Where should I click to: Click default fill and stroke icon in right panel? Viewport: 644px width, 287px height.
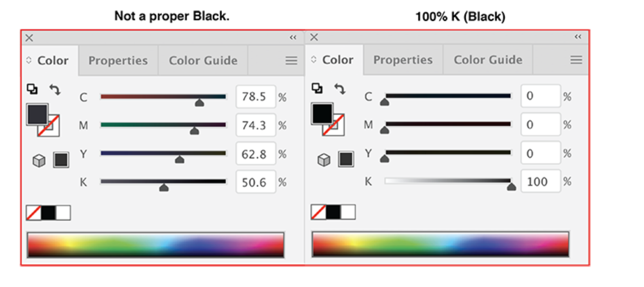coord(317,88)
